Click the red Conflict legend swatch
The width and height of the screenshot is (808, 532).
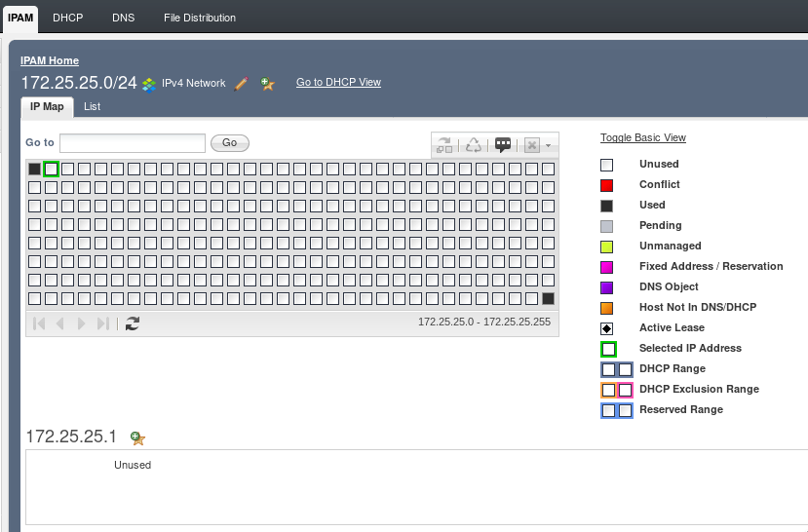[x=607, y=185]
